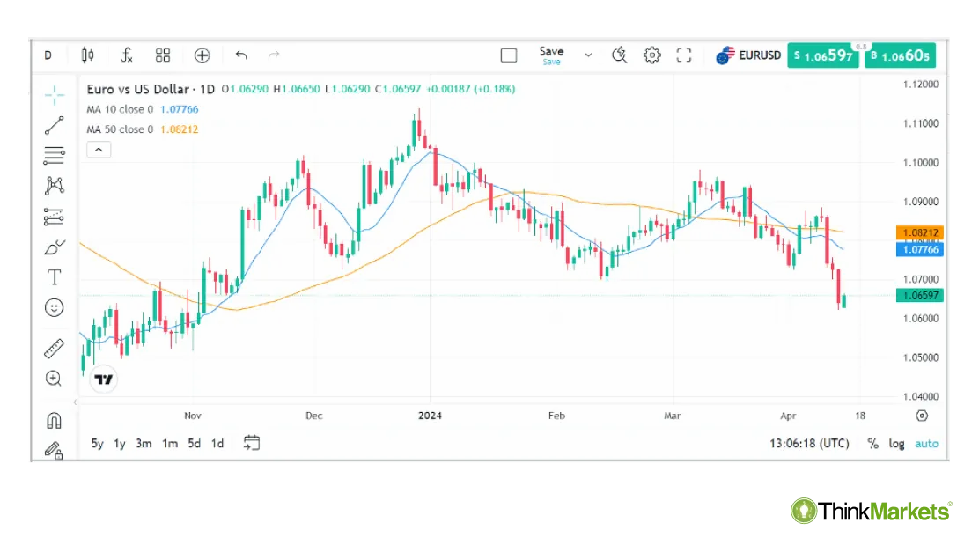Open the Indicators fx panel
979x560 pixels.
(126, 55)
